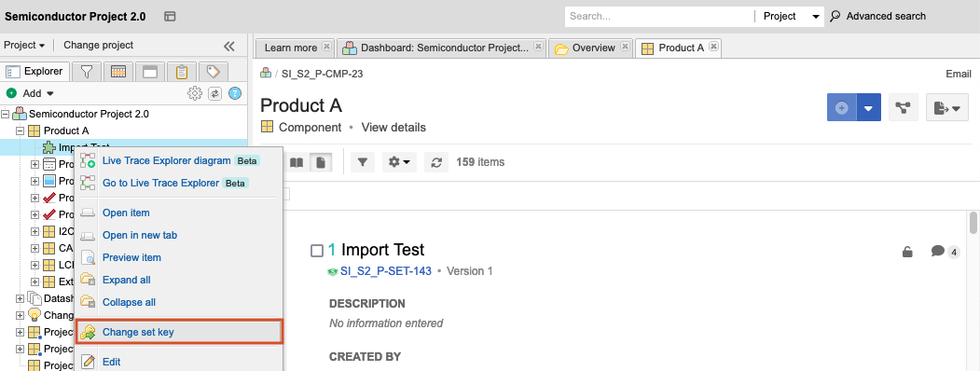This screenshot has width=980, height=371.
Task: Click inside the Search input field
Action: [x=658, y=16]
